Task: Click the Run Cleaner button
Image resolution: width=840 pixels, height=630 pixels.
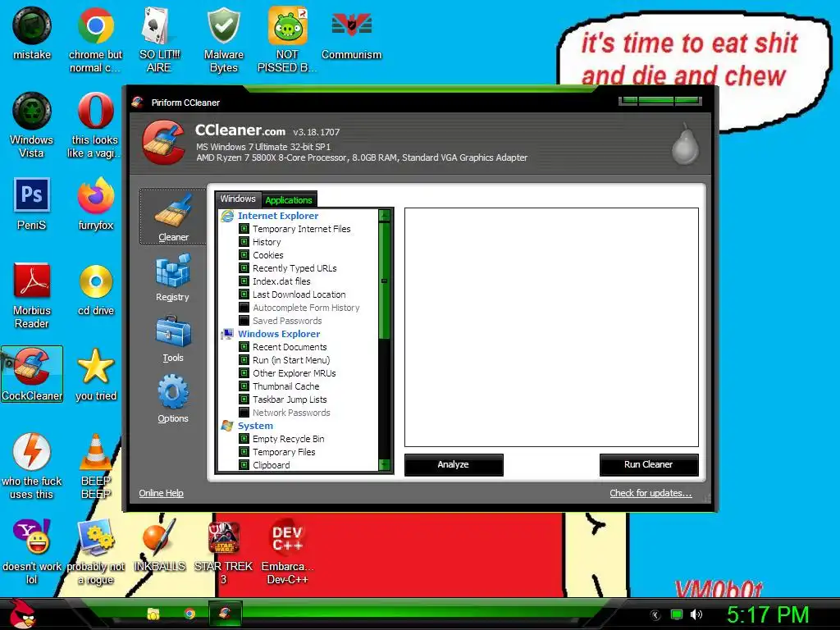Action: (648, 464)
